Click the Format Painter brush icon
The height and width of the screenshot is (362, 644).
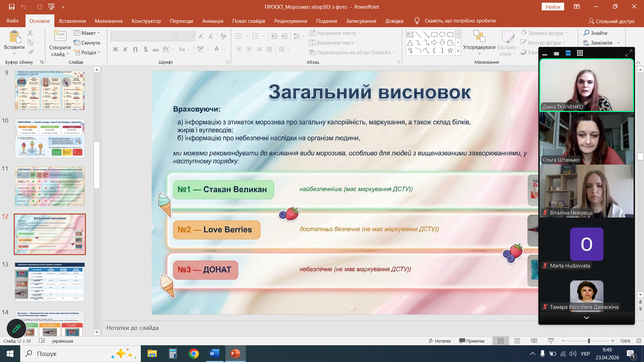[31, 52]
